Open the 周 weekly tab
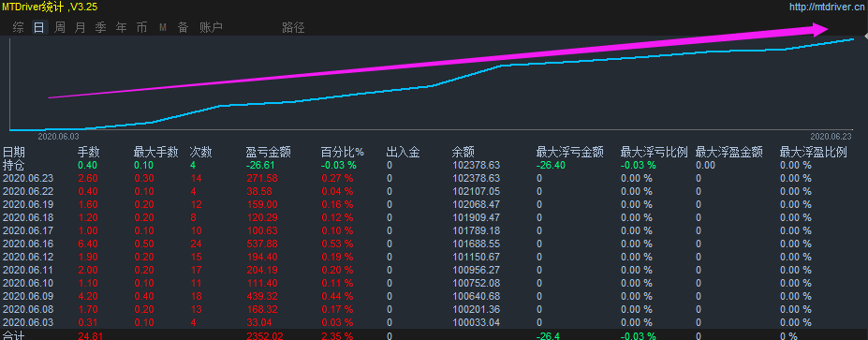868x340 pixels. [x=60, y=28]
